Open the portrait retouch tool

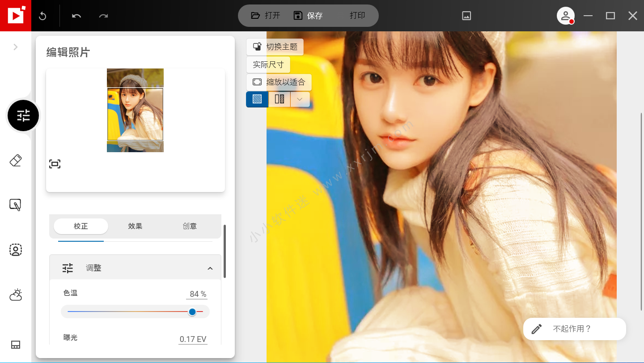[16, 250]
